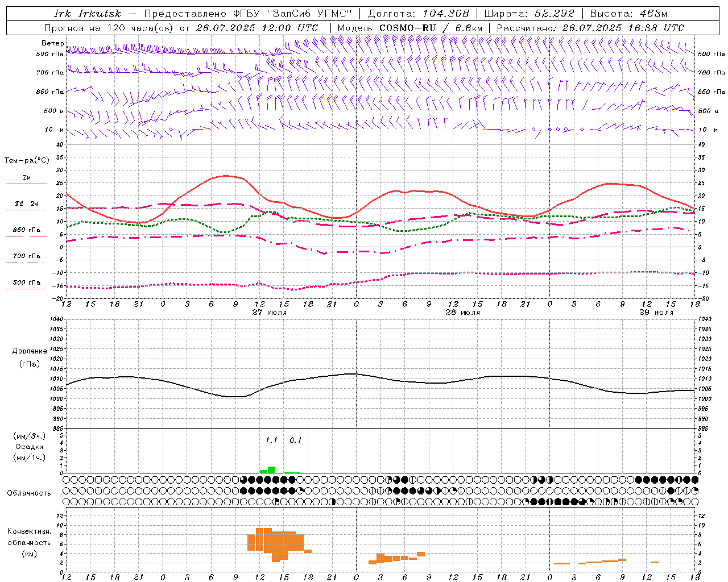Click the "Ветер" wind section label
This screenshot has height=582, width=728.
pyautogui.click(x=53, y=43)
